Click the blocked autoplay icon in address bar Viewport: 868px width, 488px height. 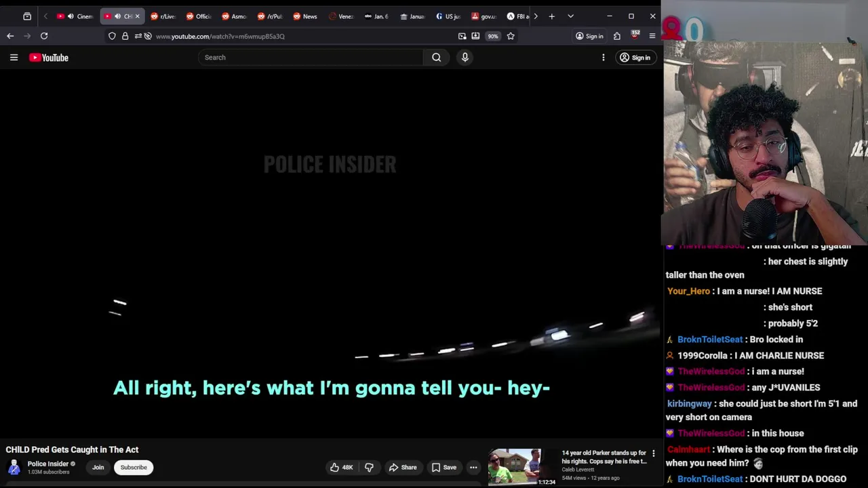coord(148,36)
